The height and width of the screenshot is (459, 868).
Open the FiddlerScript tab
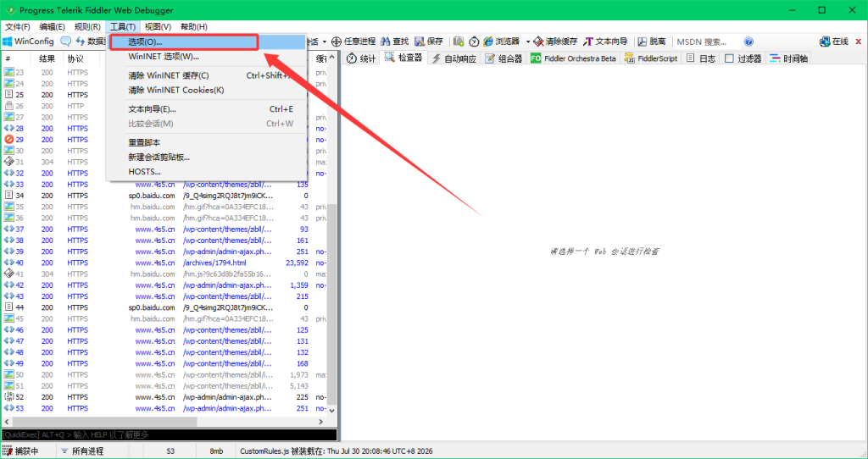[651, 58]
